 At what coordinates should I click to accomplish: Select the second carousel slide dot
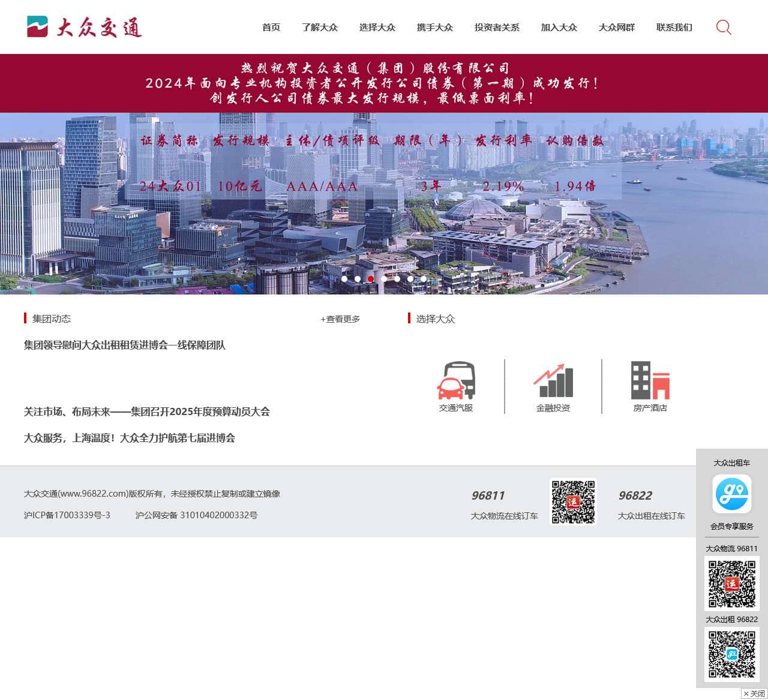(358, 278)
